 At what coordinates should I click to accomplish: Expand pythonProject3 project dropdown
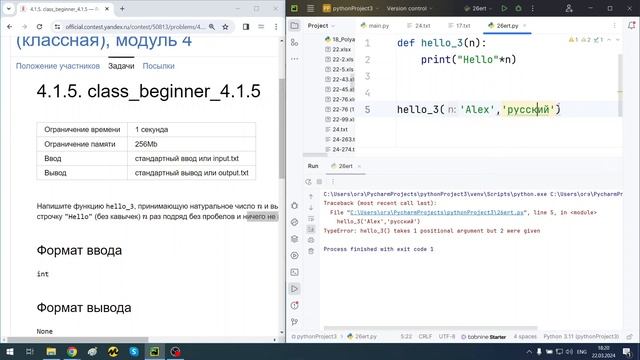click(x=350, y=8)
